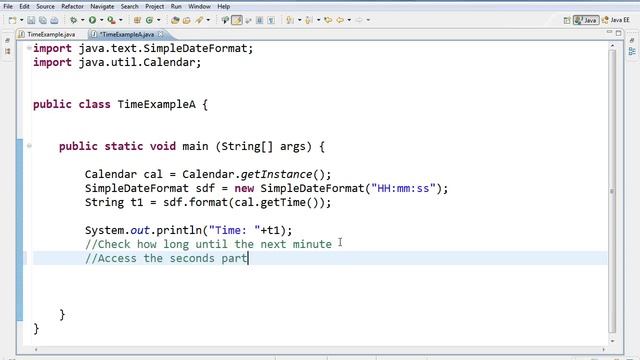Click the "HH:mm:ss" string literal

click(403, 189)
